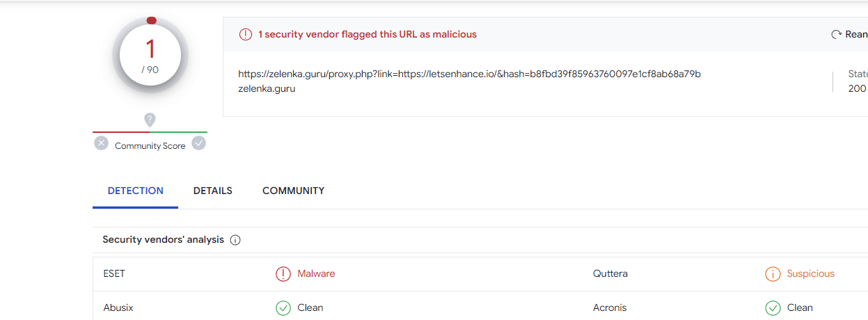
Task: Select the full scanned URL text
Action: coord(469,74)
